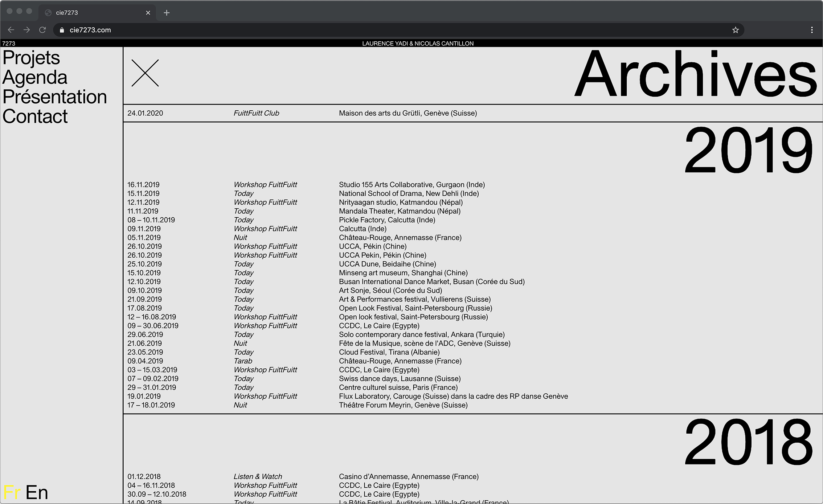The width and height of the screenshot is (823, 504).
Task: Close the Archives panel with the X
Action: 145,73
